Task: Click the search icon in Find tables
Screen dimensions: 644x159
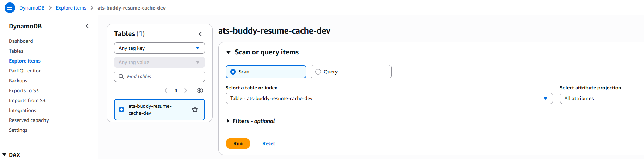Action: [121, 76]
